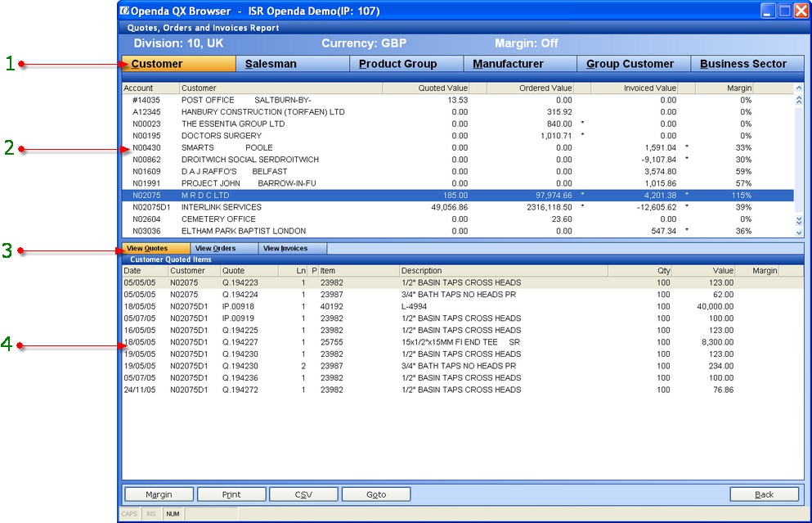The image size is (812, 523).
Task: Switch to the Manufacturer tab
Action: coord(520,64)
